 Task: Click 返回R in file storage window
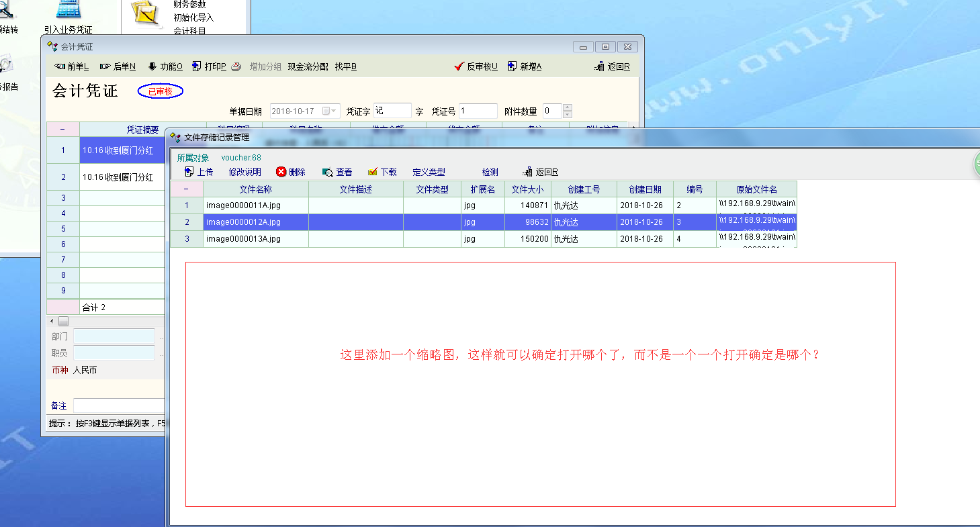point(528,172)
